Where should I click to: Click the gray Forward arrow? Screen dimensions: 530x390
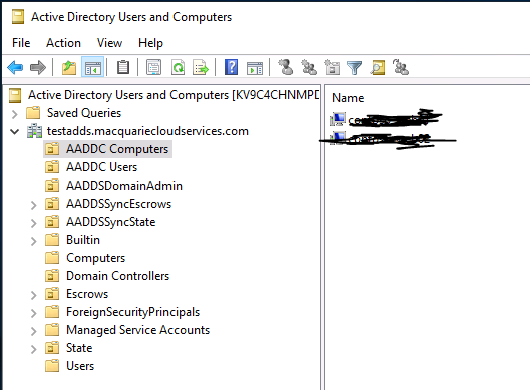pyautogui.click(x=38, y=67)
